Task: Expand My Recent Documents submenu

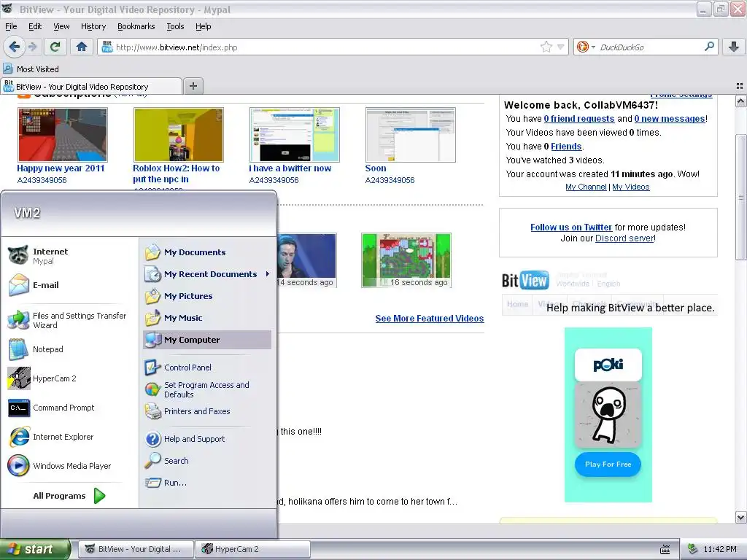Action: [x=206, y=274]
